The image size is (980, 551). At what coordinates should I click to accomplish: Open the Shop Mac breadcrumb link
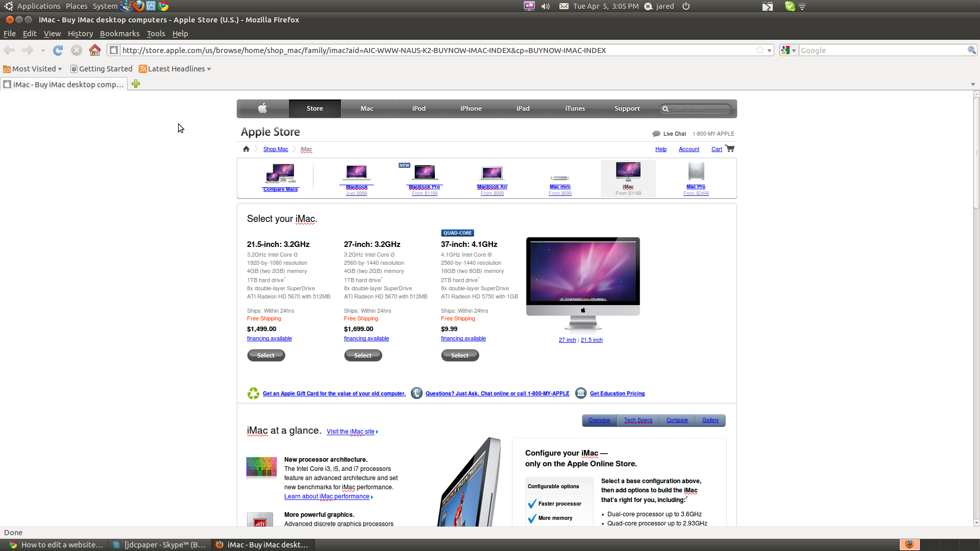click(x=276, y=149)
